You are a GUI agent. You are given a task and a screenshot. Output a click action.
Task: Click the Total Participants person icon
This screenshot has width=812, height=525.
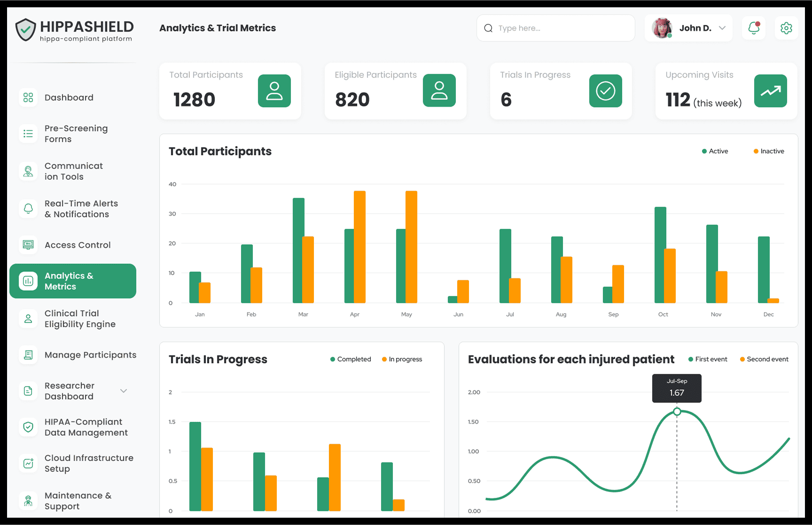[x=274, y=91]
